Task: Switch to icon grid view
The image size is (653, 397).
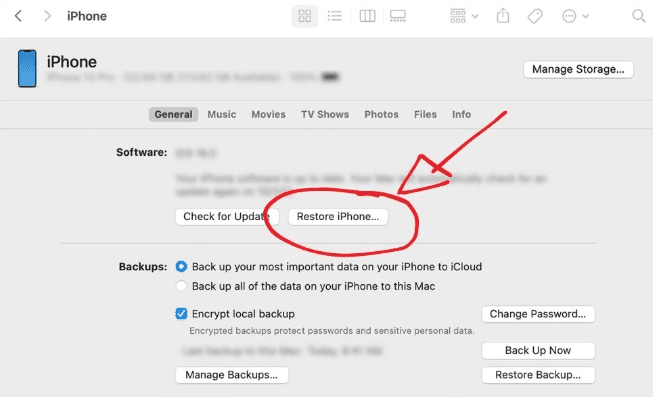Action: tap(305, 16)
